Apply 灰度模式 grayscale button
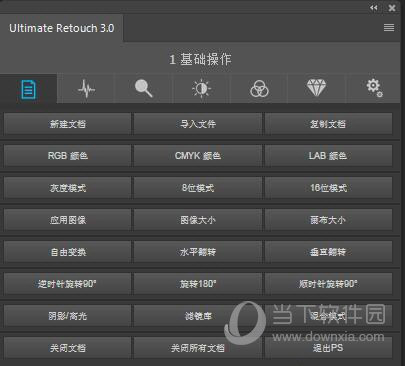This screenshot has height=366, width=405. (68, 188)
